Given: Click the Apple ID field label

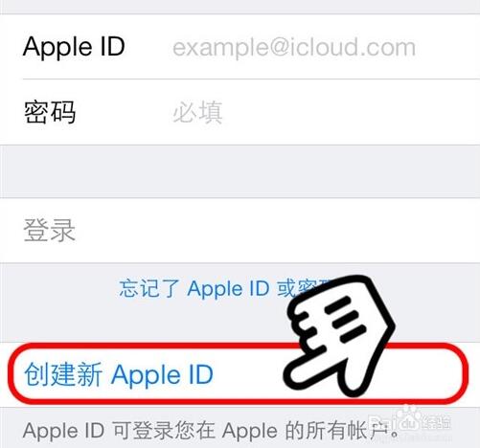Looking at the screenshot, I should pyautogui.click(x=74, y=47).
